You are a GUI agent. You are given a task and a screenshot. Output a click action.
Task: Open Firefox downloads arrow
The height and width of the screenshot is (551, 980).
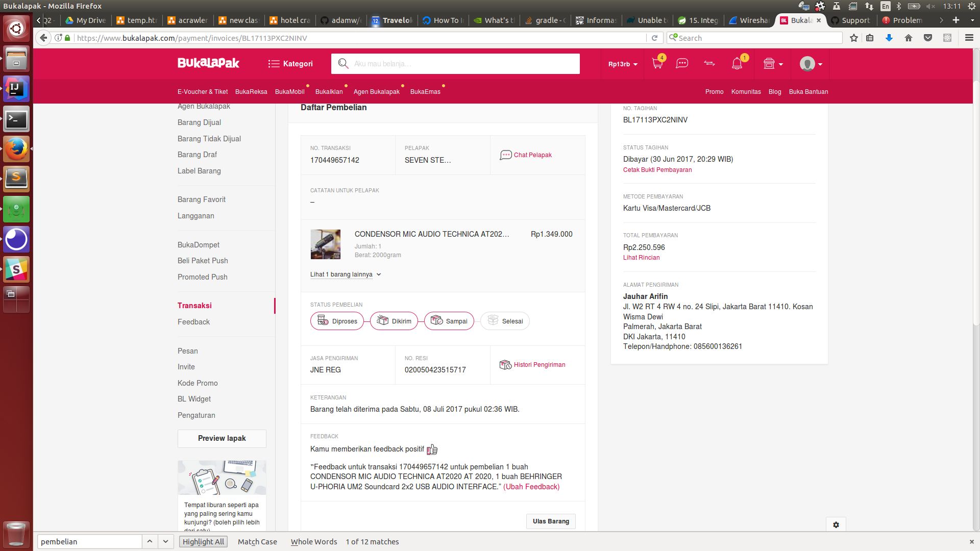tap(889, 38)
